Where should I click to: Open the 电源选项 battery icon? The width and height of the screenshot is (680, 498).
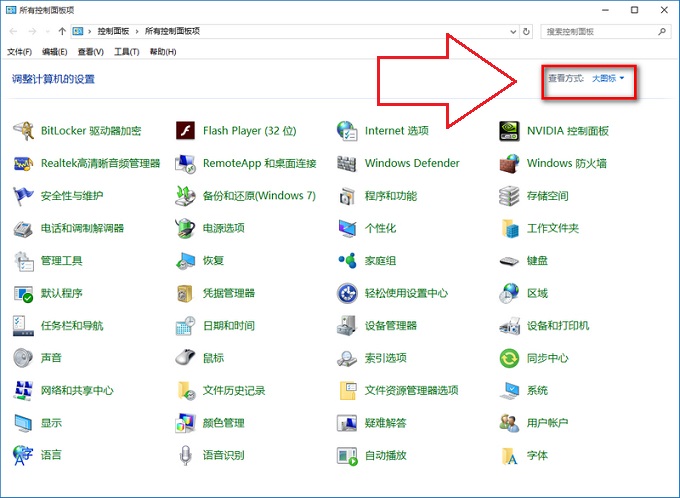185,228
